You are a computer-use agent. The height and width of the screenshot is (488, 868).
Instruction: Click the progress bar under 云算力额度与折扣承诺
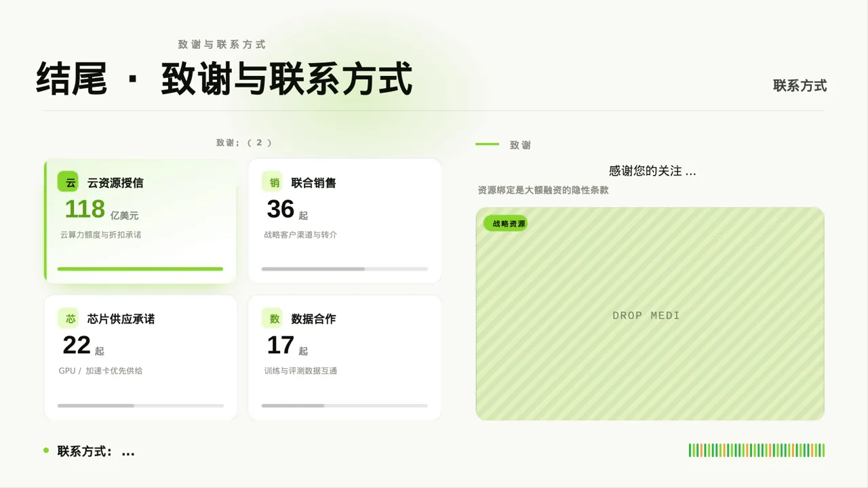[140, 269]
